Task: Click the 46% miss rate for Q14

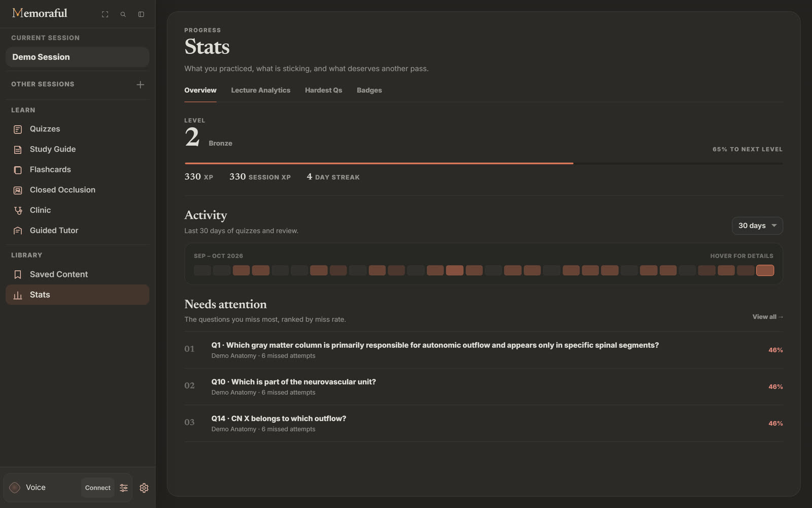Action: coord(775,423)
